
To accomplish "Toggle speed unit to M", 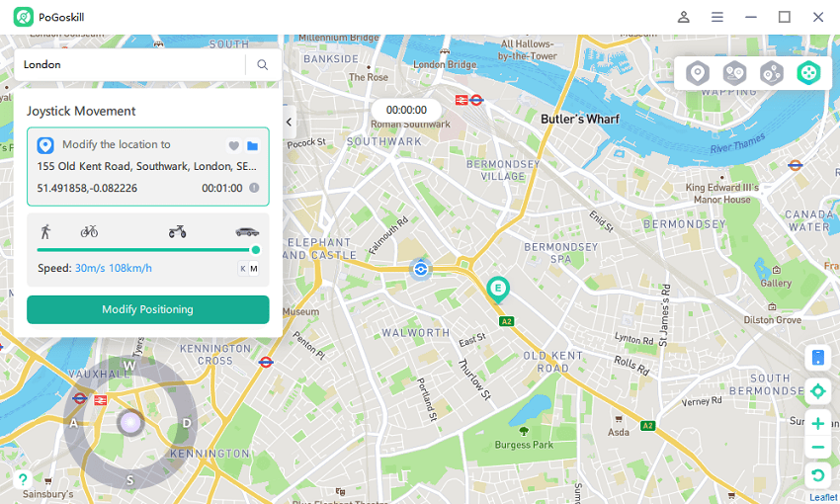I will (x=254, y=269).
